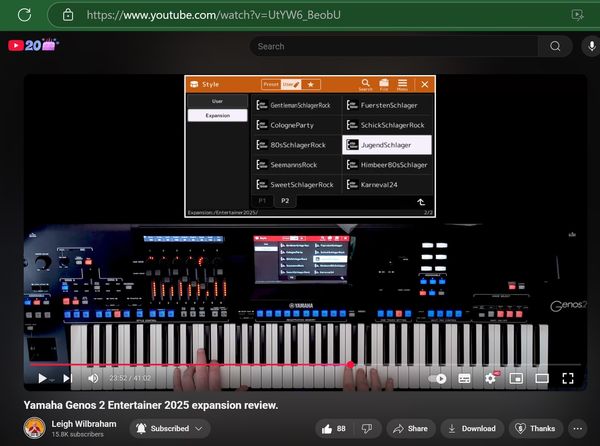Image resolution: width=600 pixels, height=446 pixels.
Task: Choose the SchickSchlagerRock style
Action: click(x=387, y=125)
